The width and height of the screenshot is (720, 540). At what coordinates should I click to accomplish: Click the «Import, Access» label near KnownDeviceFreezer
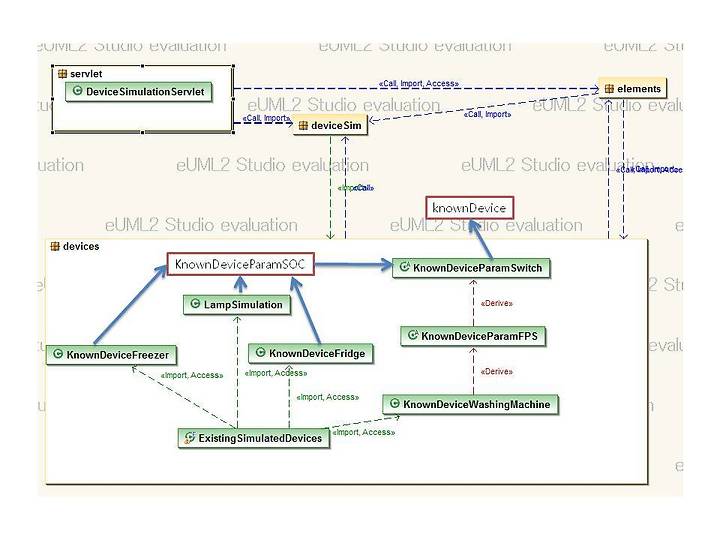tap(192, 375)
